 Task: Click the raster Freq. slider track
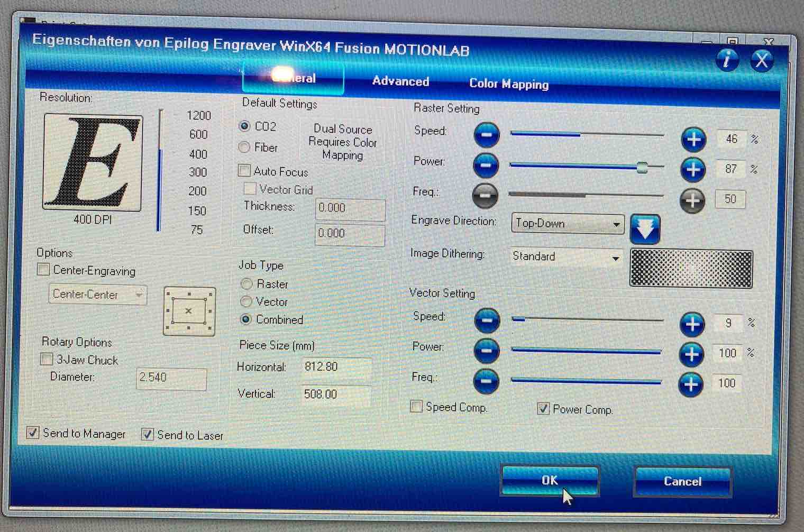(586, 195)
